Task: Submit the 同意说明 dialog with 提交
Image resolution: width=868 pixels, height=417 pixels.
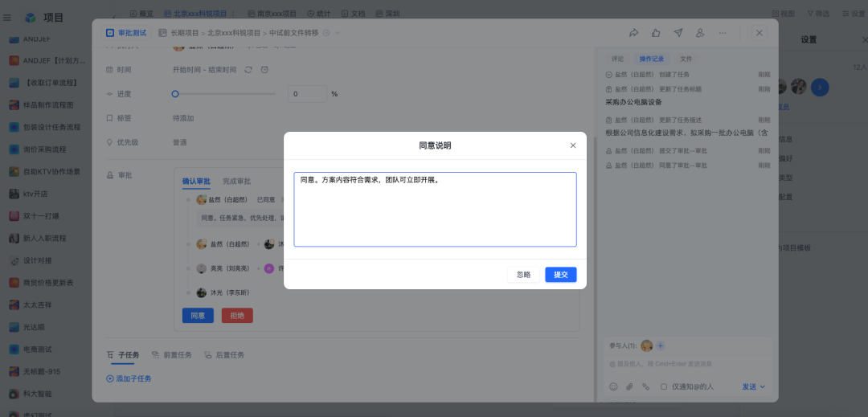Action: click(x=561, y=274)
